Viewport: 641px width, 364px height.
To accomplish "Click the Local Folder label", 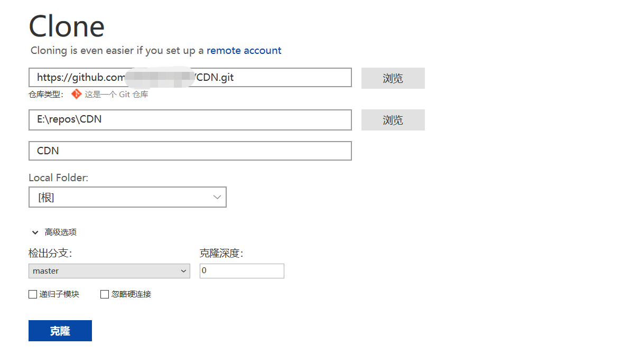I will pos(58,178).
